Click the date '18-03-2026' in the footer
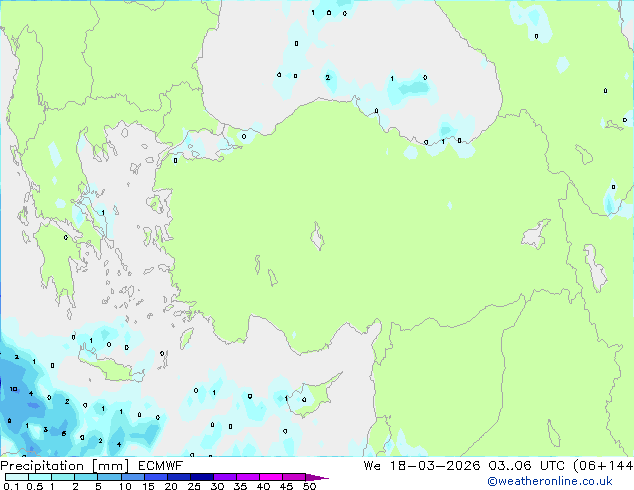The width and height of the screenshot is (634, 490). point(435,466)
